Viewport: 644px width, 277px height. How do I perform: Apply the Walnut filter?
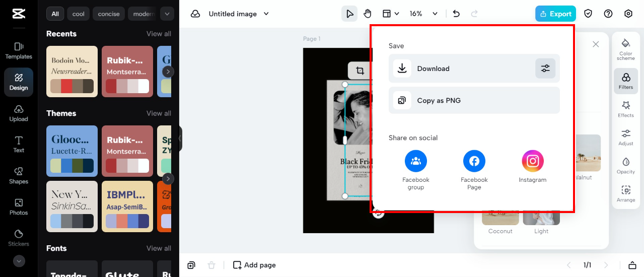point(588,158)
